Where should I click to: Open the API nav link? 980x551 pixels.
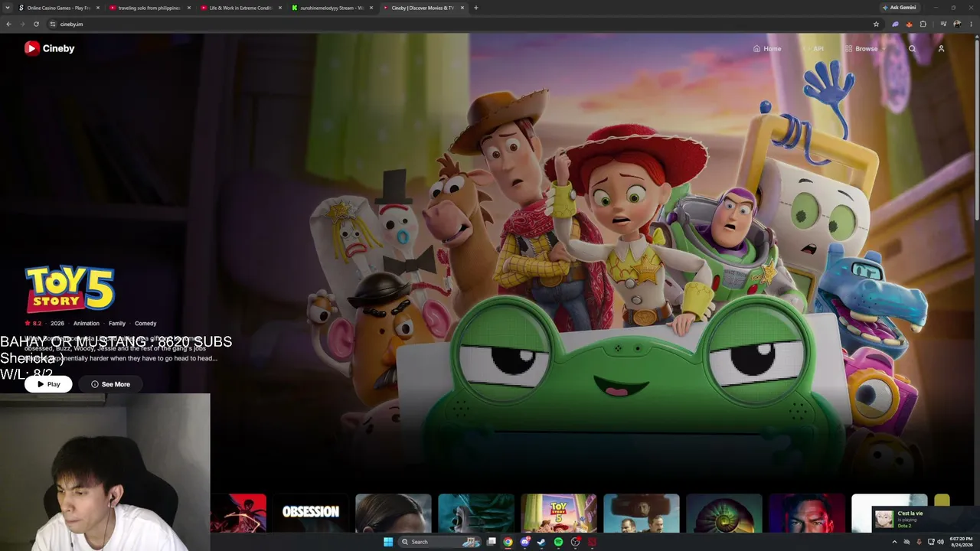point(813,48)
